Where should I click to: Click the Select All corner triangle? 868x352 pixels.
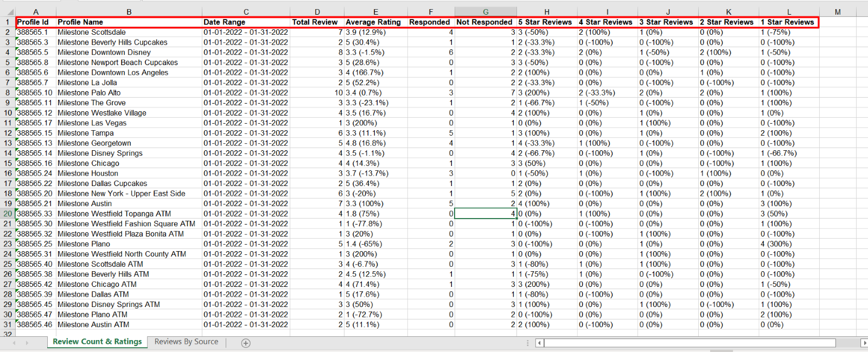click(x=10, y=12)
